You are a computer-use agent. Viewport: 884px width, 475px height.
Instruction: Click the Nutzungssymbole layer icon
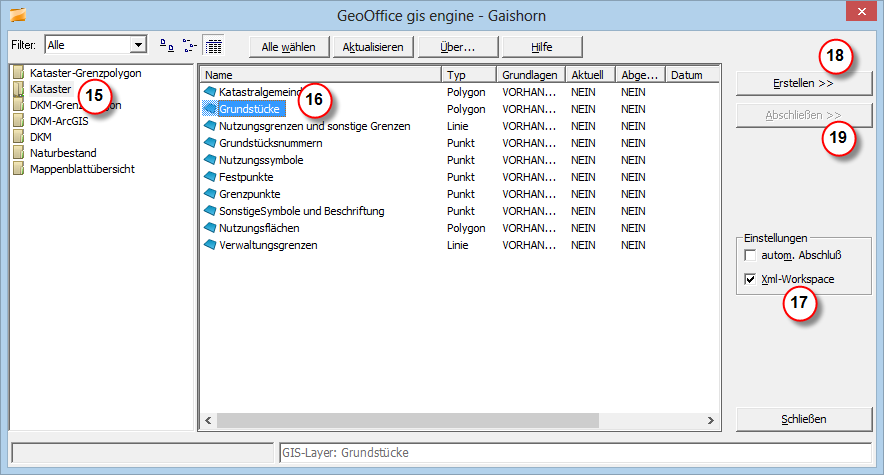click(x=210, y=159)
